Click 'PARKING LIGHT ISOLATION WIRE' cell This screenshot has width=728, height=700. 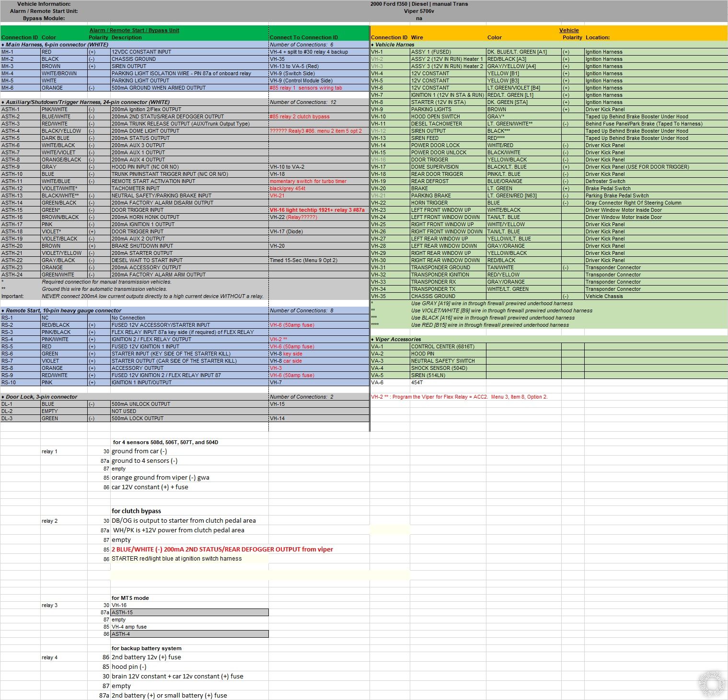189,73
